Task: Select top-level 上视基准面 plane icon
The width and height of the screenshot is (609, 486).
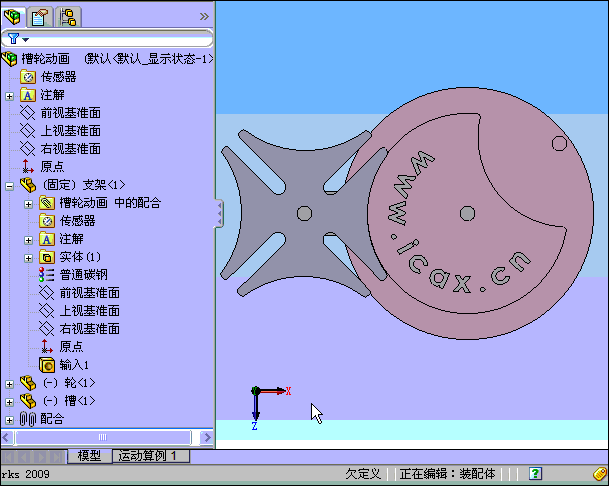Action: (28, 131)
